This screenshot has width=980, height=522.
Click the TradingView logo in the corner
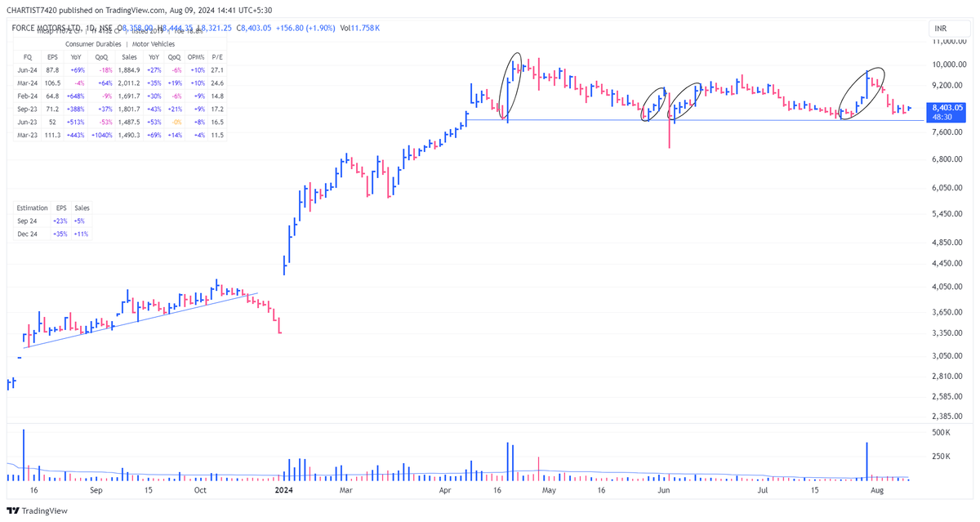click(x=36, y=511)
